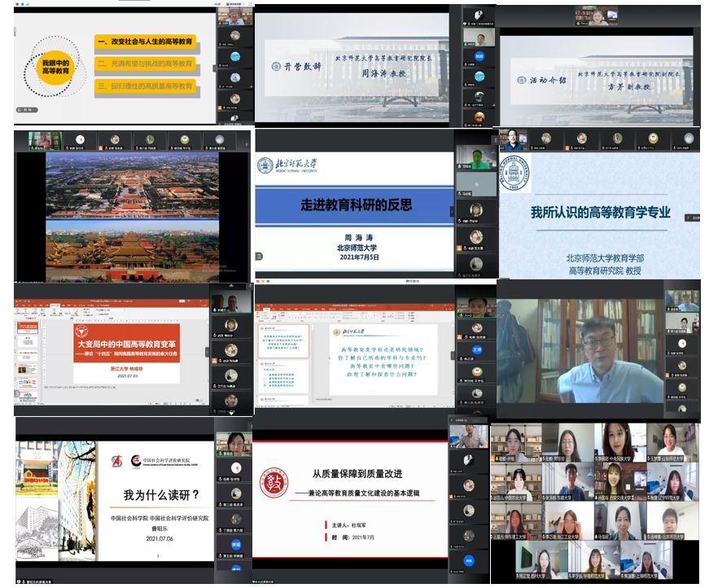This screenshot has width=709, height=588.
Task: Click the blue title banner '走进教育科研的反思'
Action: point(353,207)
